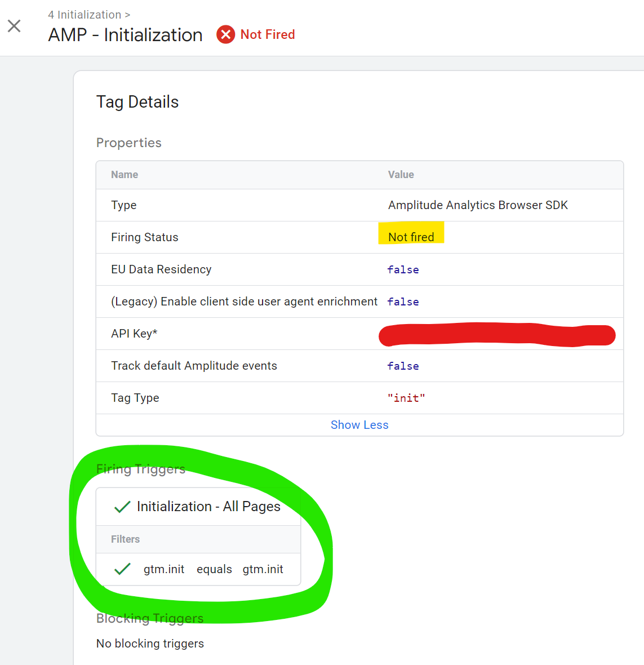Click the API Key* property name
644x665 pixels.
point(134,334)
